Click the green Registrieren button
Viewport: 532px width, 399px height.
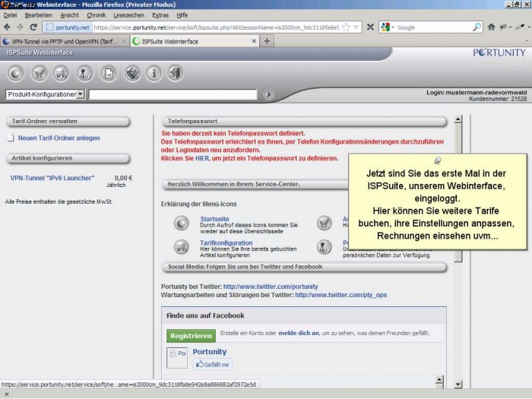coord(191,335)
